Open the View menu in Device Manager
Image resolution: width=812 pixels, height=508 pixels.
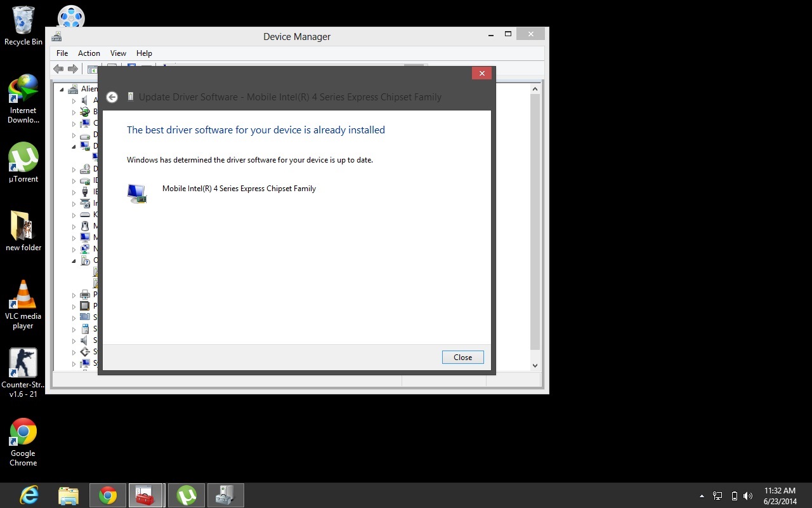[x=118, y=53]
